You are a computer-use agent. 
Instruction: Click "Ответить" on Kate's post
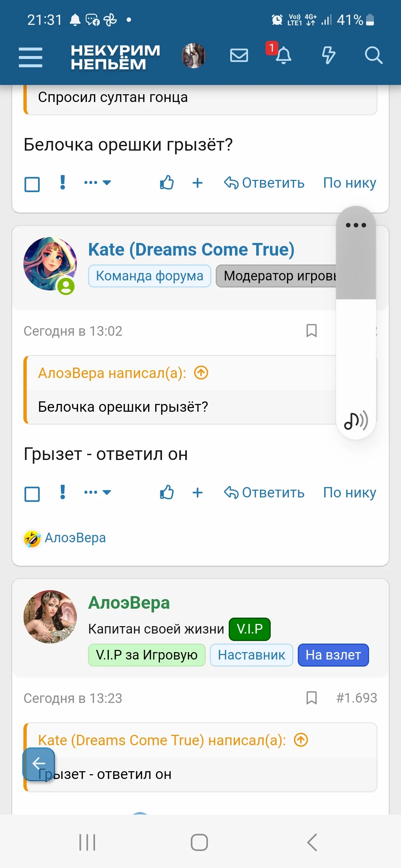(x=264, y=493)
